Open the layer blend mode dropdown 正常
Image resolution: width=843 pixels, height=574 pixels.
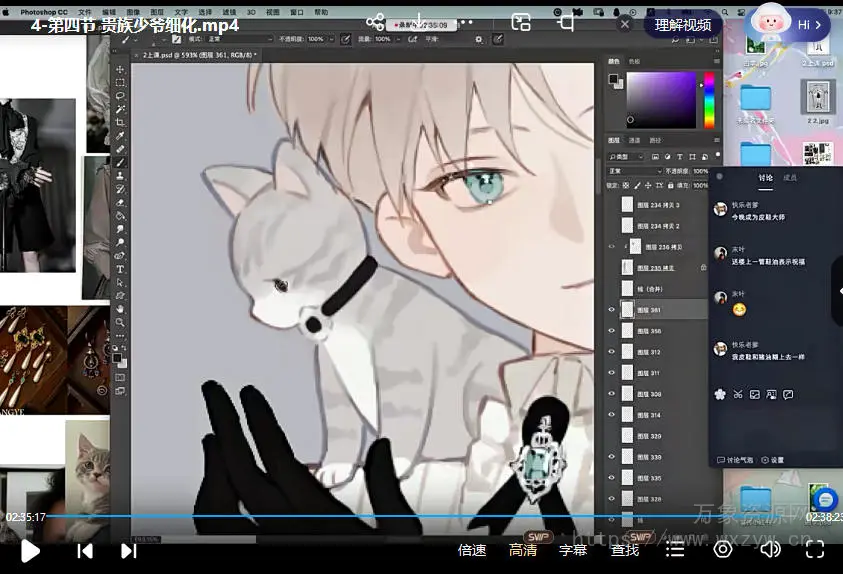pyautogui.click(x=635, y=171)
